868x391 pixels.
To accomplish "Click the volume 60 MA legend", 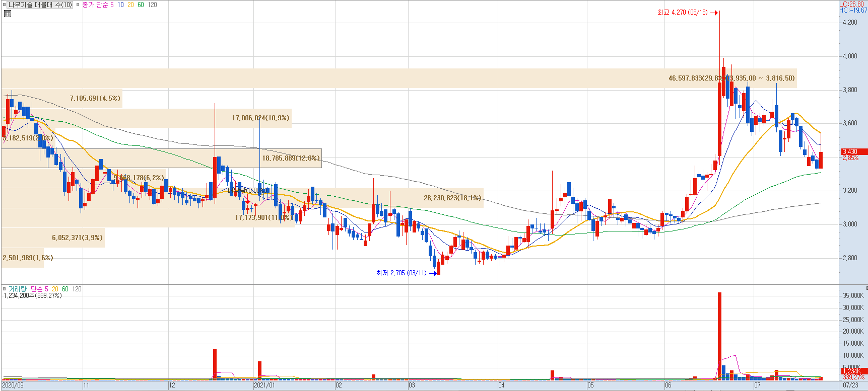I will coord(65,289).
